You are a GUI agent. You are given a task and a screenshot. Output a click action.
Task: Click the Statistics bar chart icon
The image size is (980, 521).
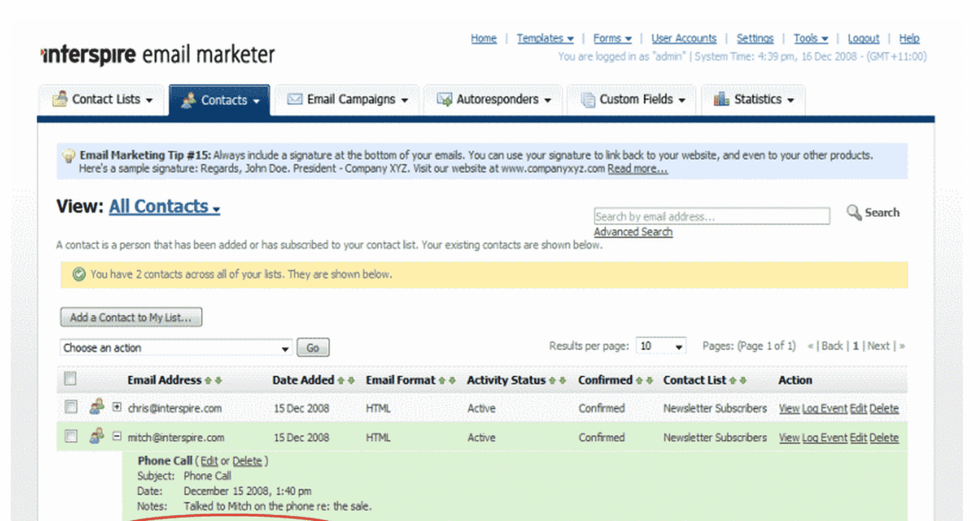pyautogui.click(x=722, y=99)
